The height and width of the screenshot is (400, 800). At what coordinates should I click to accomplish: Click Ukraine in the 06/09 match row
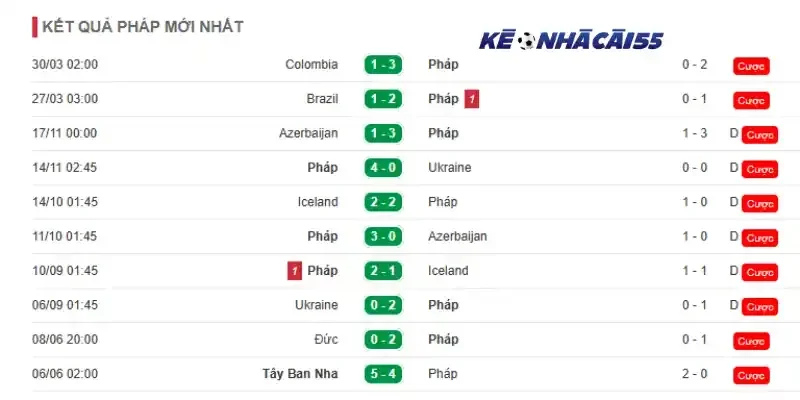[x=316, y=305]
